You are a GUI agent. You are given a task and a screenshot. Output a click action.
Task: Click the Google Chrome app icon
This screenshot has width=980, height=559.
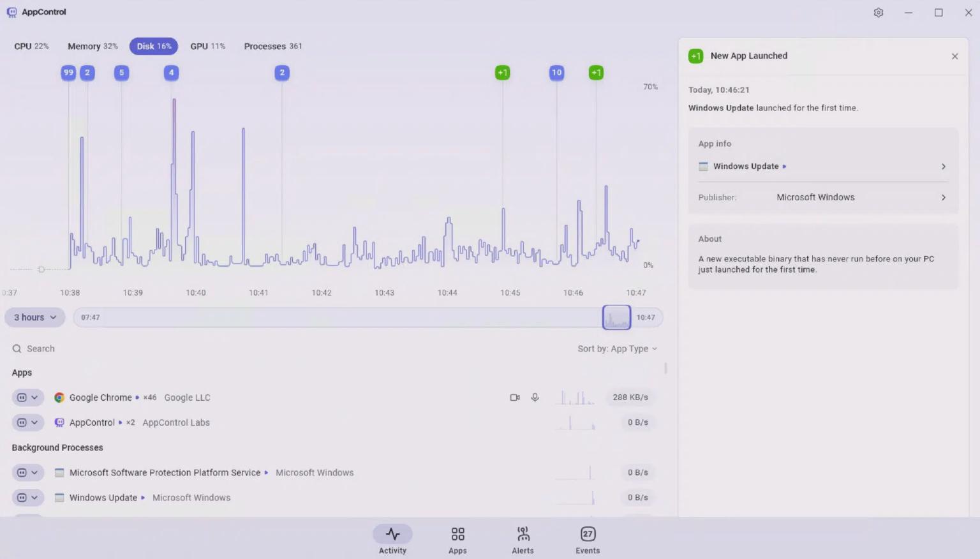pos(59,398)
